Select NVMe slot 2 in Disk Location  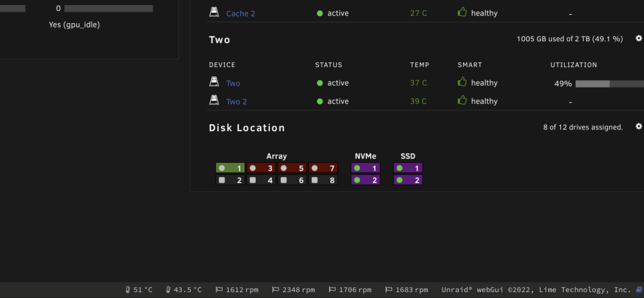point(366,180)
